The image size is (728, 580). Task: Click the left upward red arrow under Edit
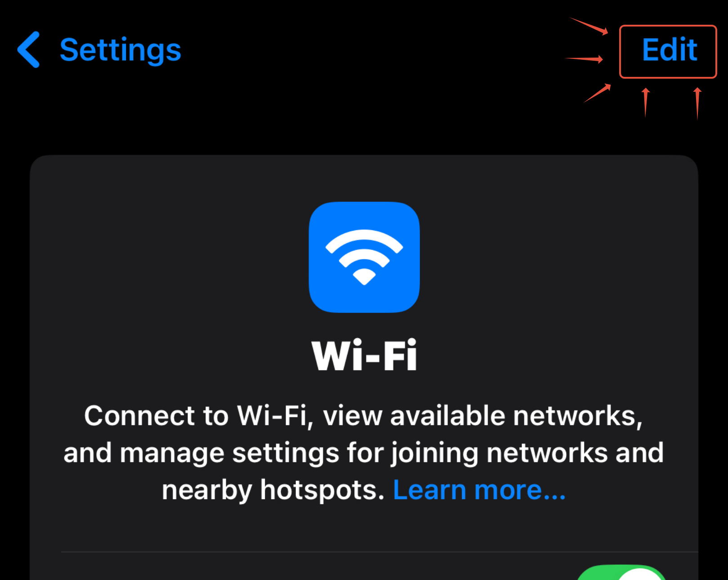coord(646,103)
